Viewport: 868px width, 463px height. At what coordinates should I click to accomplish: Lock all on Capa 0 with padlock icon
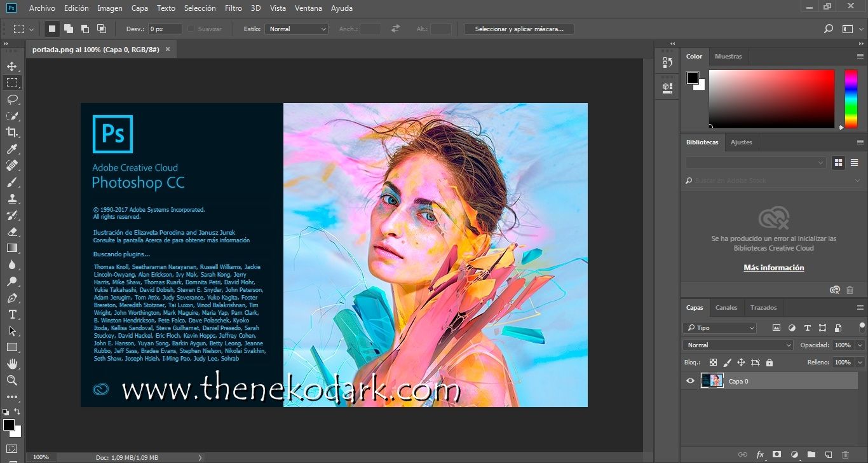click(x=769, y=362)
